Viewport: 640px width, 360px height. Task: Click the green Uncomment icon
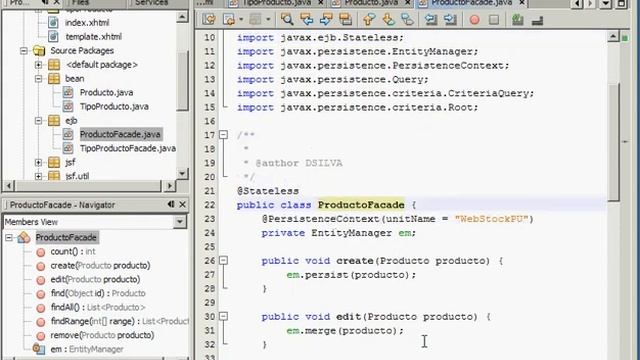click(518, 19)
